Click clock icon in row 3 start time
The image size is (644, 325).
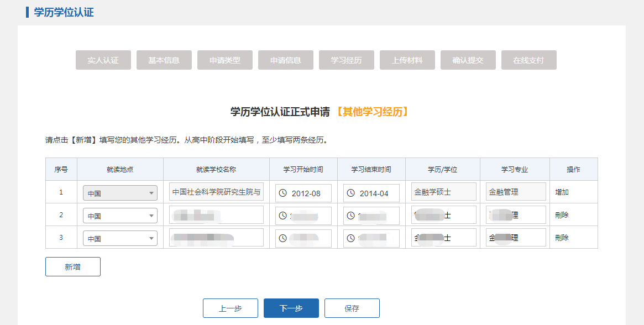click(x=283, y=239)
